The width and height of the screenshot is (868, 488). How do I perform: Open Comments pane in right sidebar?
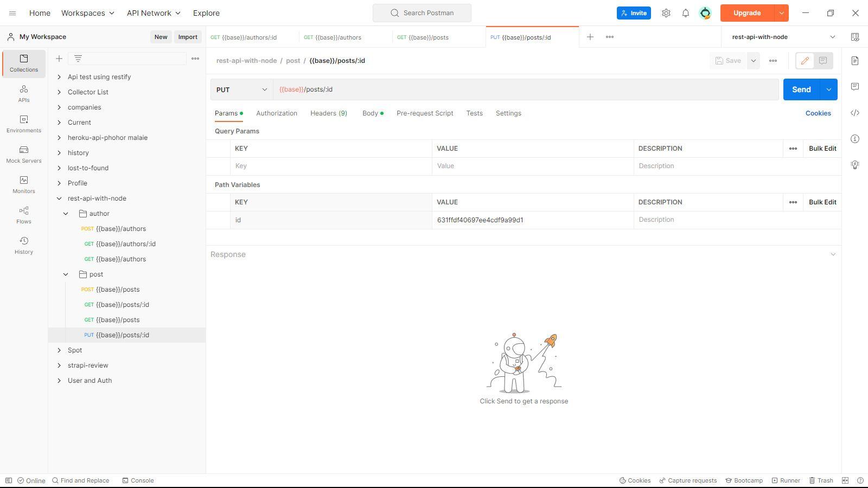coord(855,87)
